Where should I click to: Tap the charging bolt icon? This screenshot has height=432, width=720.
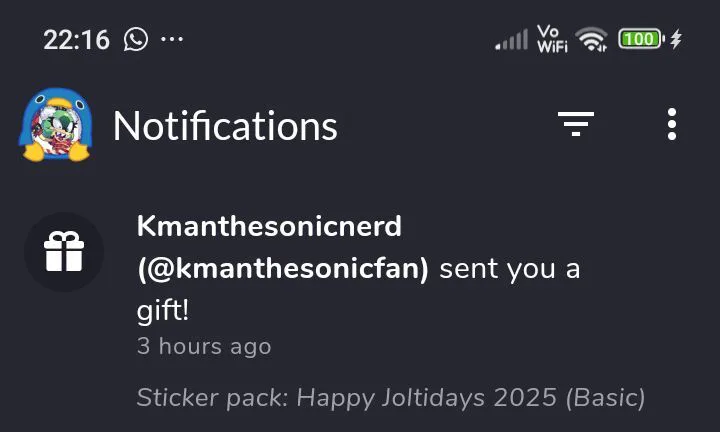676,39
